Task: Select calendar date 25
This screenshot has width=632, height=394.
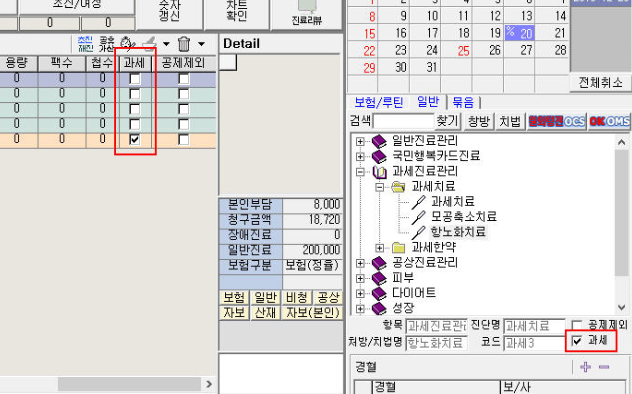Action: [464, 51]
